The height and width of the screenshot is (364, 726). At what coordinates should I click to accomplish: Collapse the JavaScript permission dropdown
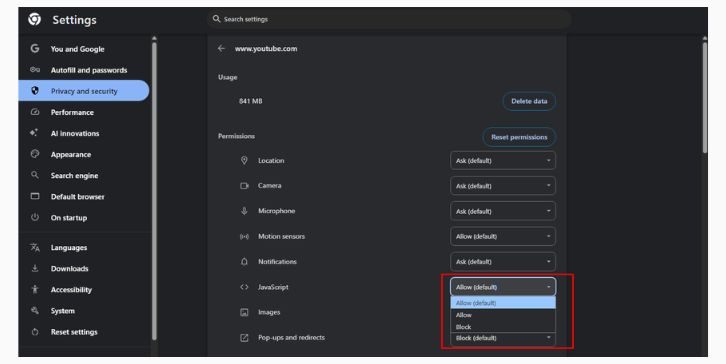pyautogui.click(x=503, y=287)
